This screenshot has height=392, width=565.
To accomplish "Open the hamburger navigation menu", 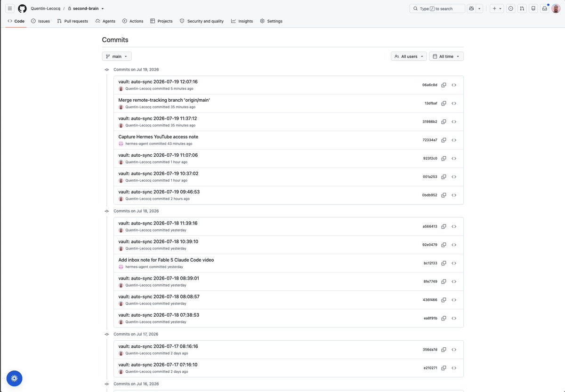I will pyautogui.click(x=10, y=8).
